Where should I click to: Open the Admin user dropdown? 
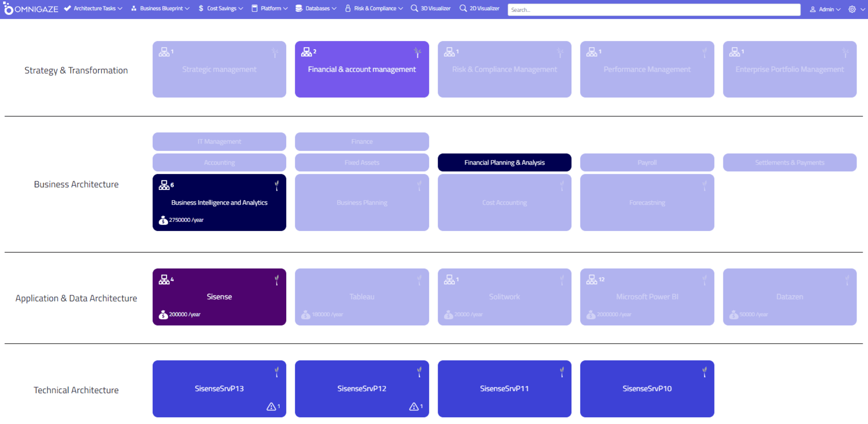pyautogui.click(x=825, y=9)
